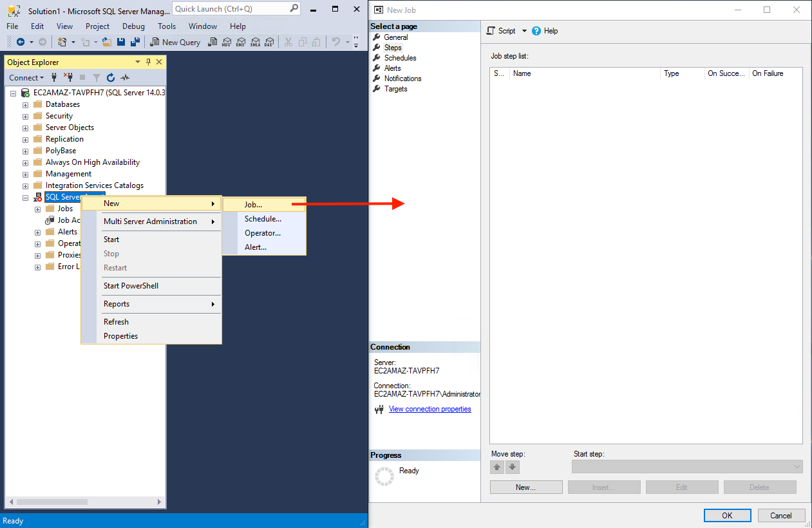
Task: Refresh Object Explorer using the refresh icon
Action: 111,78
